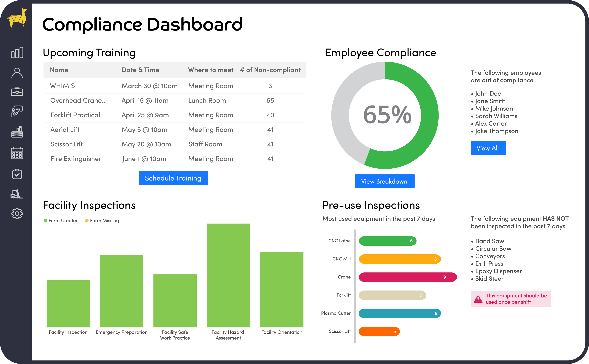
Task: Click the Plasma Cutter teal bar
Action: [x=400, y=313]
